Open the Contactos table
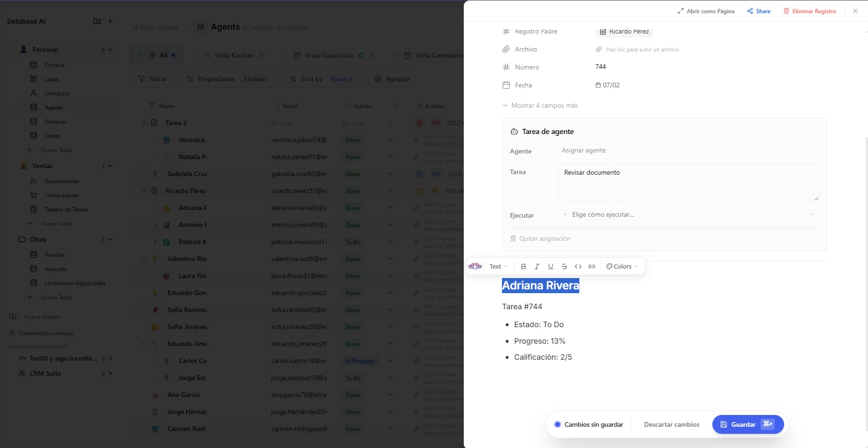The height and width of the screenshot is (448, 868). 57,93
